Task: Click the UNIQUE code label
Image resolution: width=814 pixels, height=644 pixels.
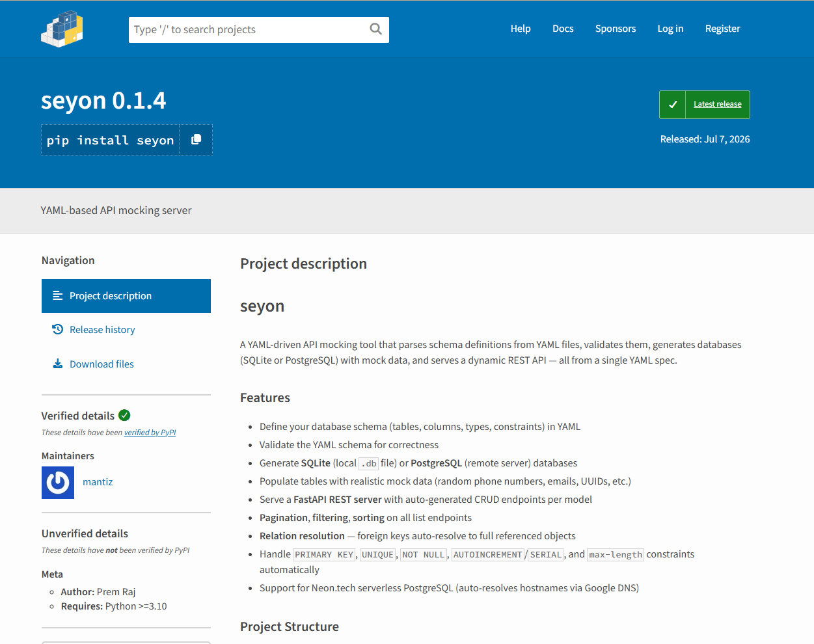Action: (x=377, y=555)
